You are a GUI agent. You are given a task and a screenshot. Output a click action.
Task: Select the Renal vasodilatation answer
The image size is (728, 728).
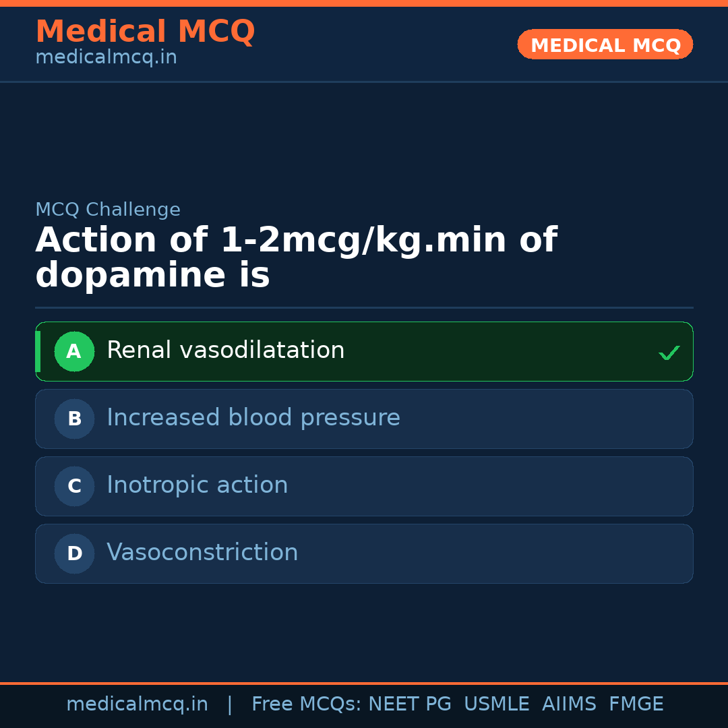226,351
